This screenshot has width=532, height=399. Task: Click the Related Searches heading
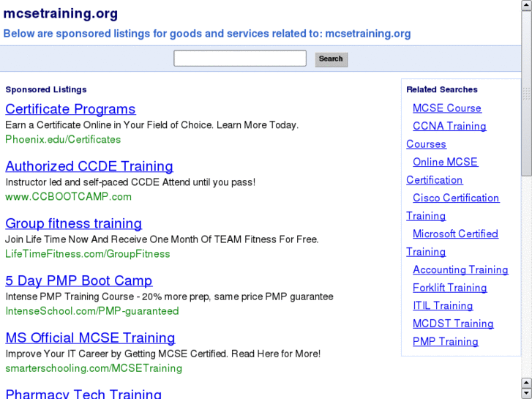442,89
